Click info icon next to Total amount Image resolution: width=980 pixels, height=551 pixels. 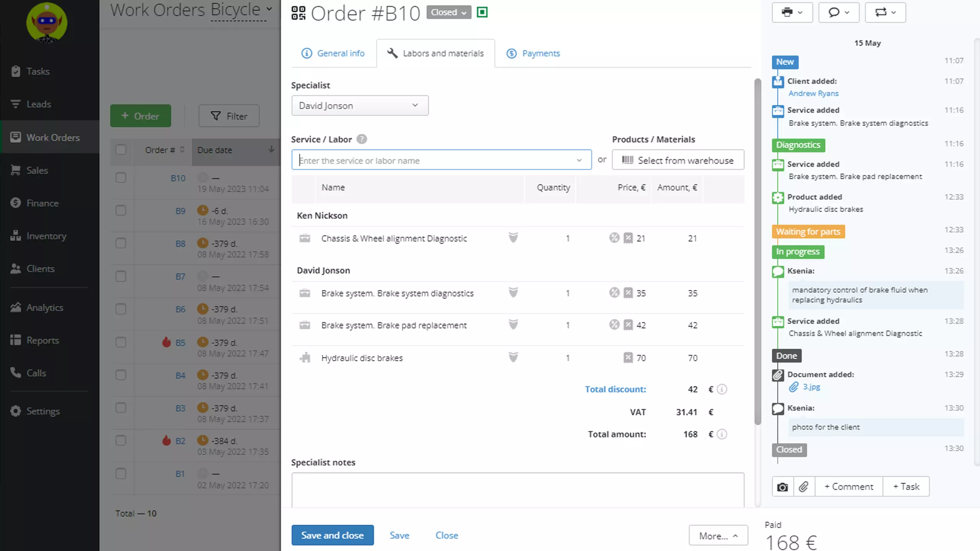(722, 434)
